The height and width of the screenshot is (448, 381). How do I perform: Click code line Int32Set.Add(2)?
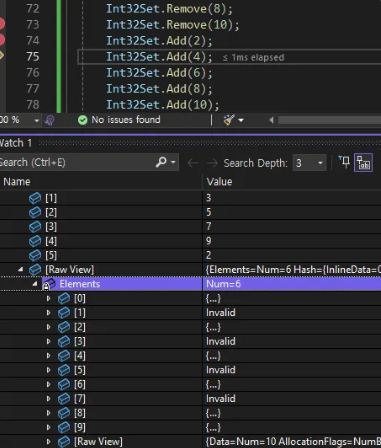click(x=159, y=41)
